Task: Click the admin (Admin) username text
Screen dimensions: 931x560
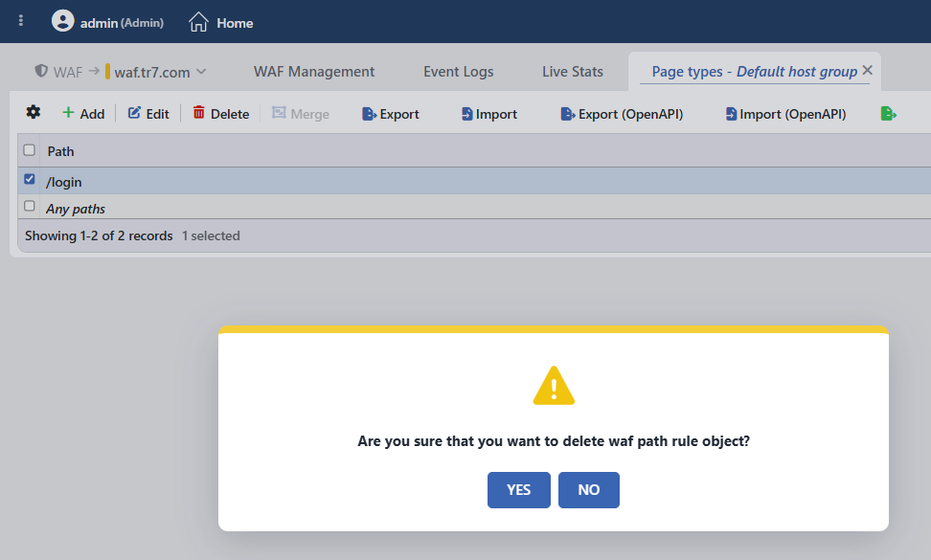Action: 122,23
